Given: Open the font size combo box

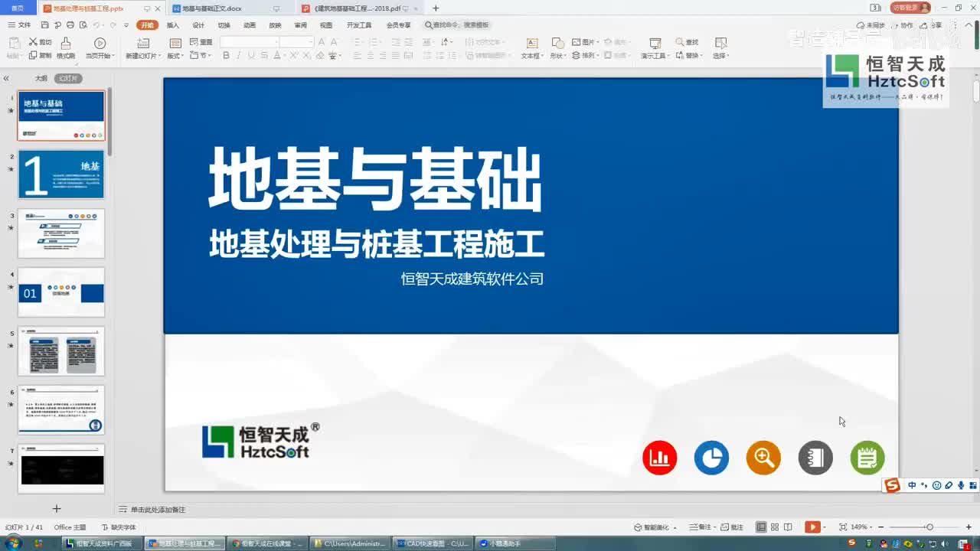Looking at the screenshot, I should click(297, 42).
